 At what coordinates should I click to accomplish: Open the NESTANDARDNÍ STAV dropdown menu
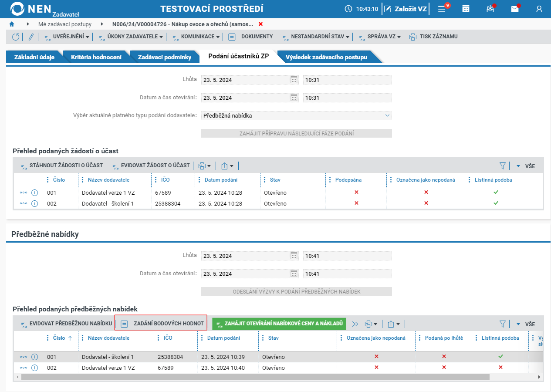(316, 37)
